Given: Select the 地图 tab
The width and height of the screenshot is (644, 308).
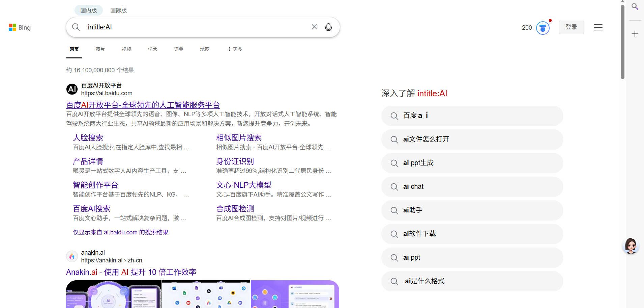Looking at the screenshot, I should pos(205,49).
